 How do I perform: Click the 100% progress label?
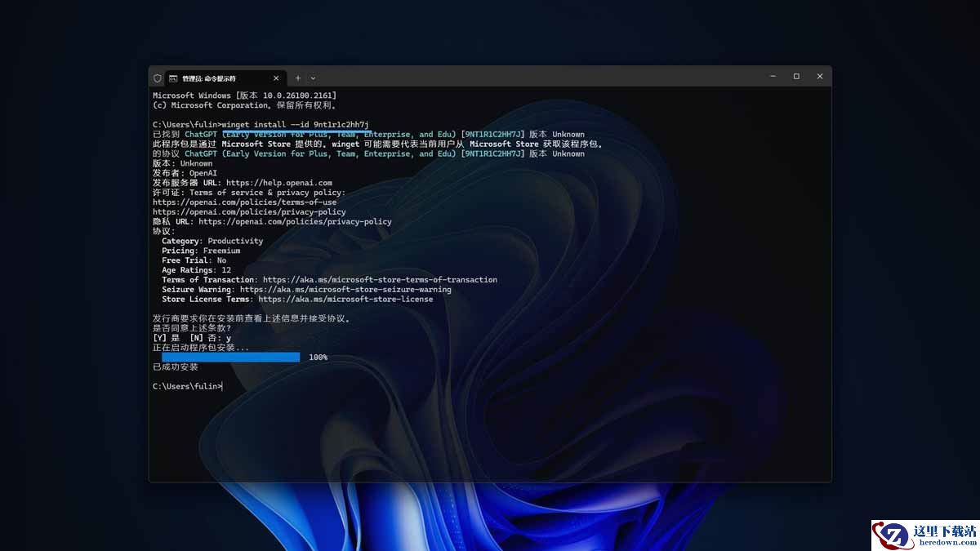(x=318, y=358)
